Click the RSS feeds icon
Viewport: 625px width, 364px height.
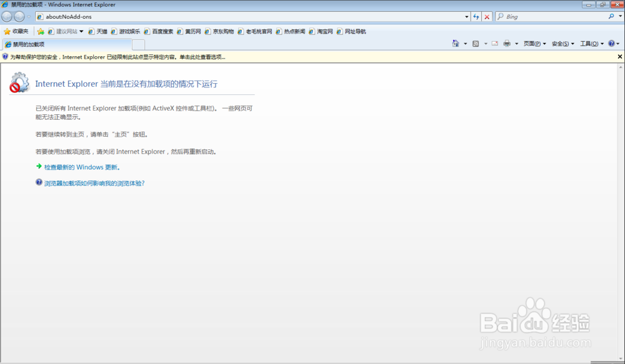click(476, 44)
